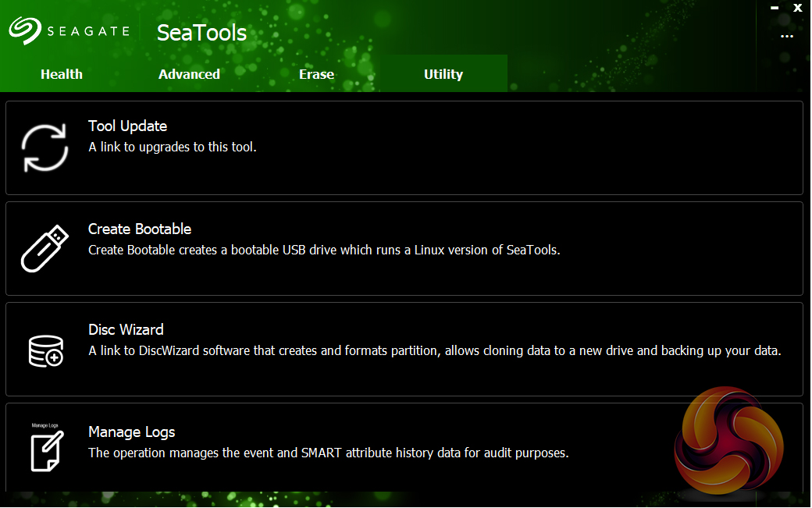Click the Create Bootable USB drive icon
812x508 pixels.
(x=45, y=248)
